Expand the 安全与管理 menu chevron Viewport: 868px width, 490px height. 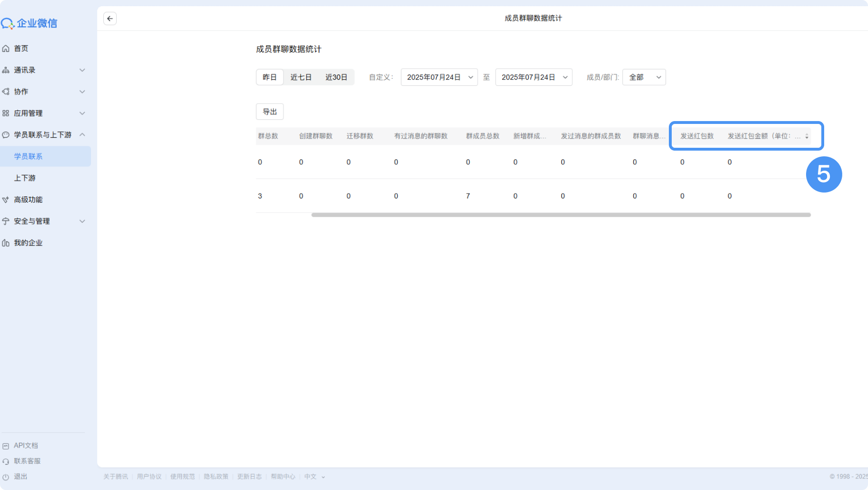click(82, 221)
